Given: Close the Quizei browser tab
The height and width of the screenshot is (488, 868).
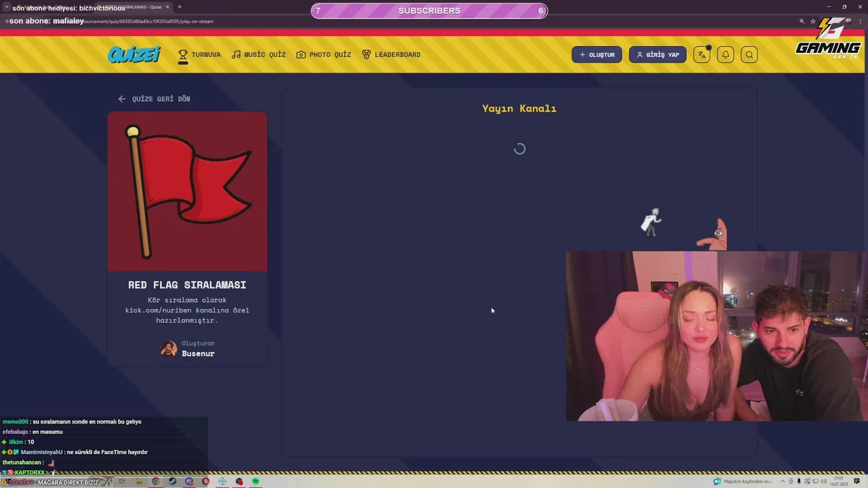Looking at the screenshot, I should [x=167, y=7].
